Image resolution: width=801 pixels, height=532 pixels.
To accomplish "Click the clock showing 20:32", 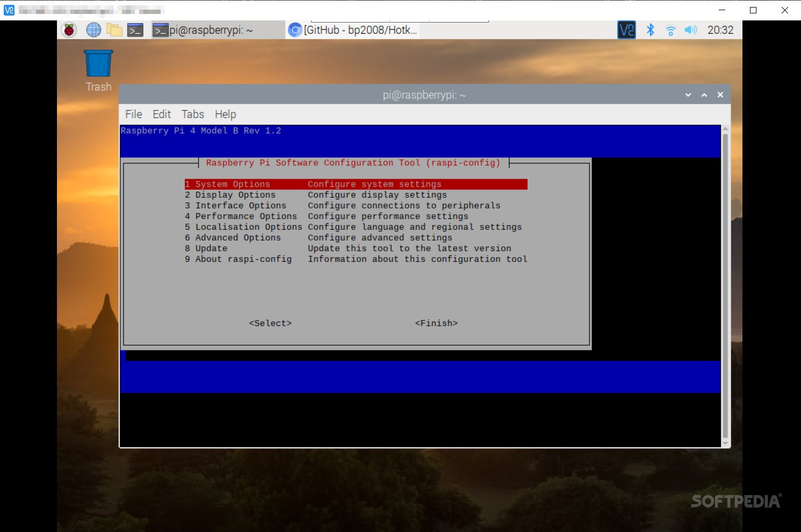I will (720, 30).
